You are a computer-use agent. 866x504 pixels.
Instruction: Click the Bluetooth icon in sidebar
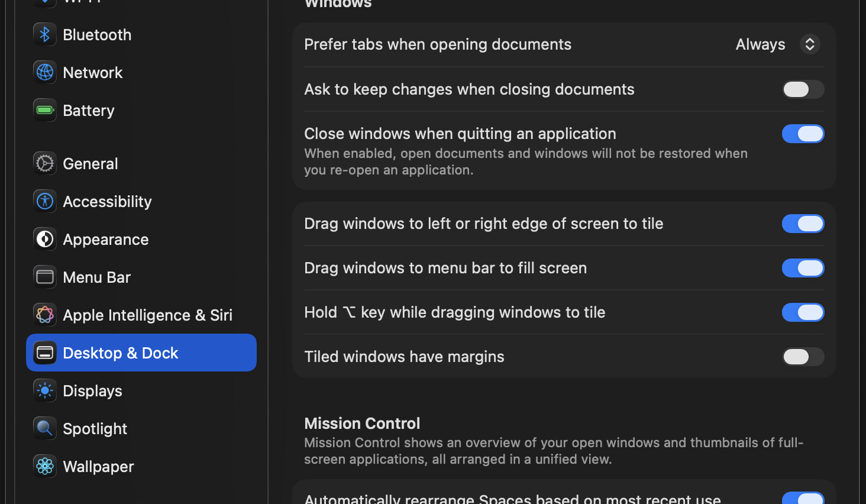coord(45,35)
